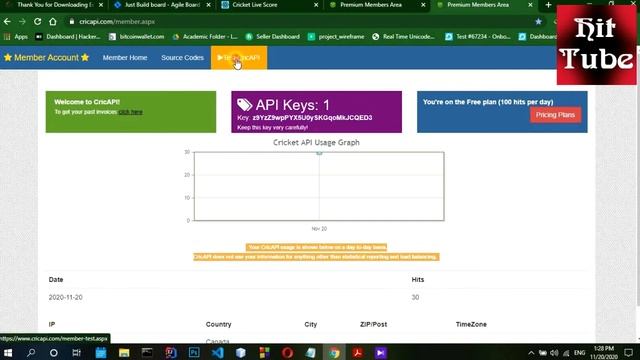Open Source Codes in navbar
Viewport: 640px width, 360px height.
pos(182,58)
